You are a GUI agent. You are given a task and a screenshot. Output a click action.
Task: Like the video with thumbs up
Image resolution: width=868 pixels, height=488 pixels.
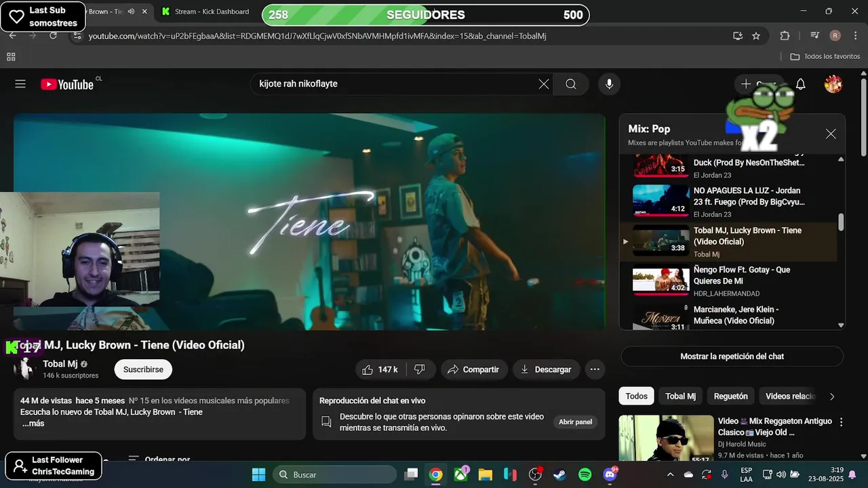(380, 369)
